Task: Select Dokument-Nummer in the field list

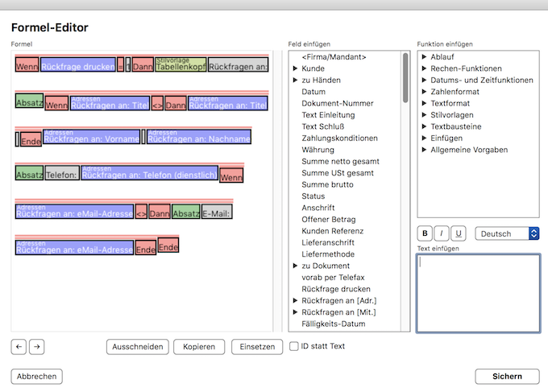Action: pyautogui.click(x=337, y=103)
